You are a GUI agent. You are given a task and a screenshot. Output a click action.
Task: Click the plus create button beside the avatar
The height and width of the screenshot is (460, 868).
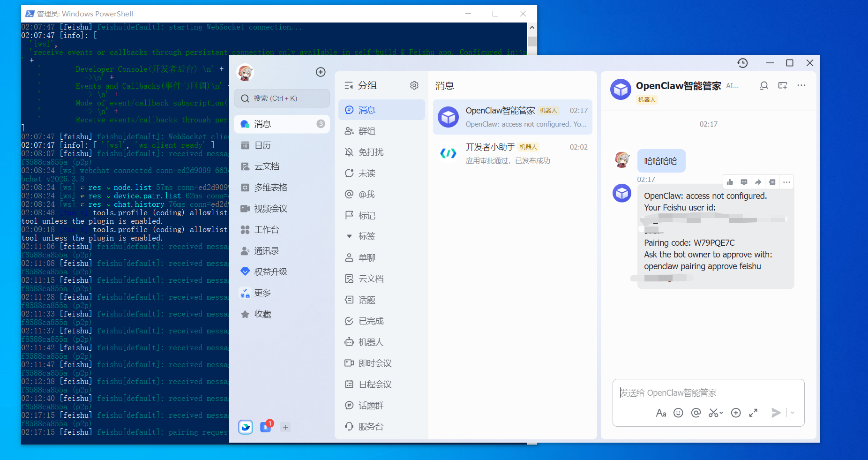coord(321,72)
